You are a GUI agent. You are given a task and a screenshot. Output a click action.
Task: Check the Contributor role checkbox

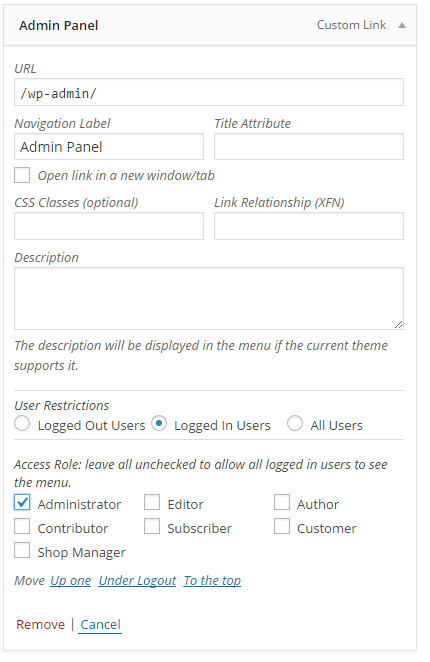[x=22, y=526]
